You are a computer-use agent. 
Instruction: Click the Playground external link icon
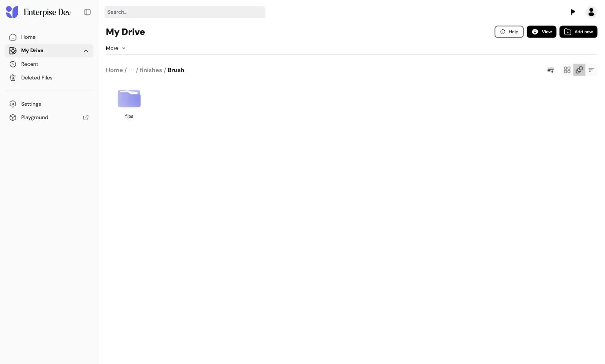tap(86, 117)
